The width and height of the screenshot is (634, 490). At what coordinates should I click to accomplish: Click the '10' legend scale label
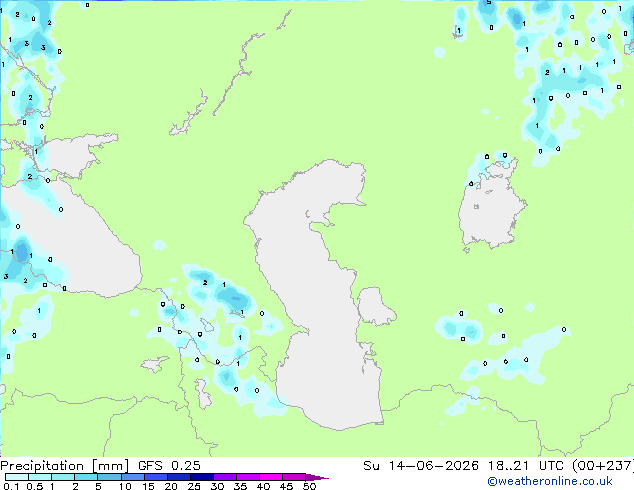coord(125,486)
